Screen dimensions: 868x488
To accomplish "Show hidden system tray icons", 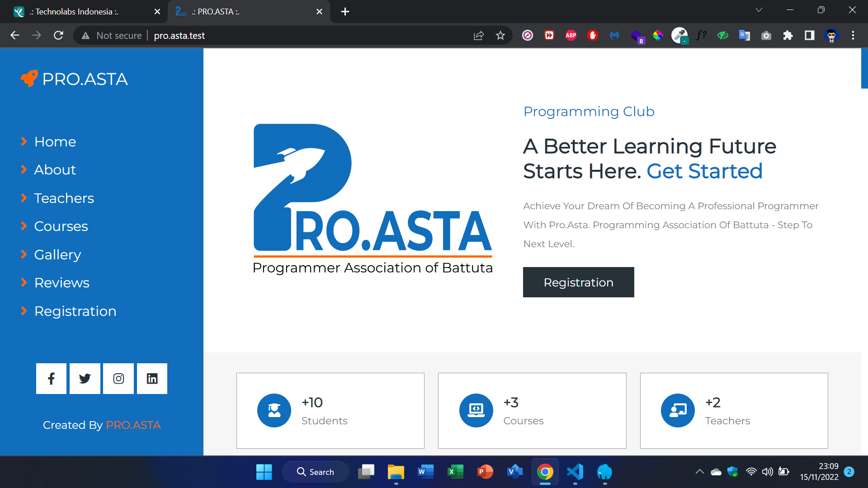I will pyautogui.click(x=699, y=472).
